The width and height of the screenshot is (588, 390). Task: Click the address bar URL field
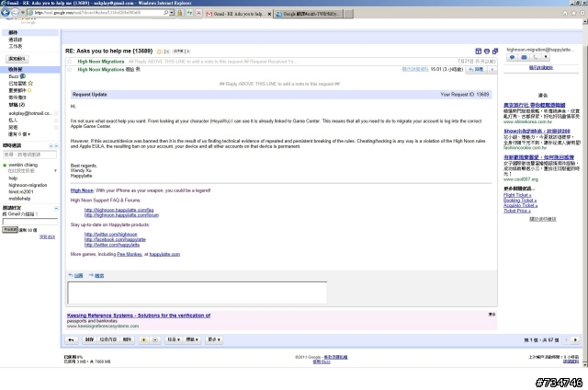(x=96, y=13)
